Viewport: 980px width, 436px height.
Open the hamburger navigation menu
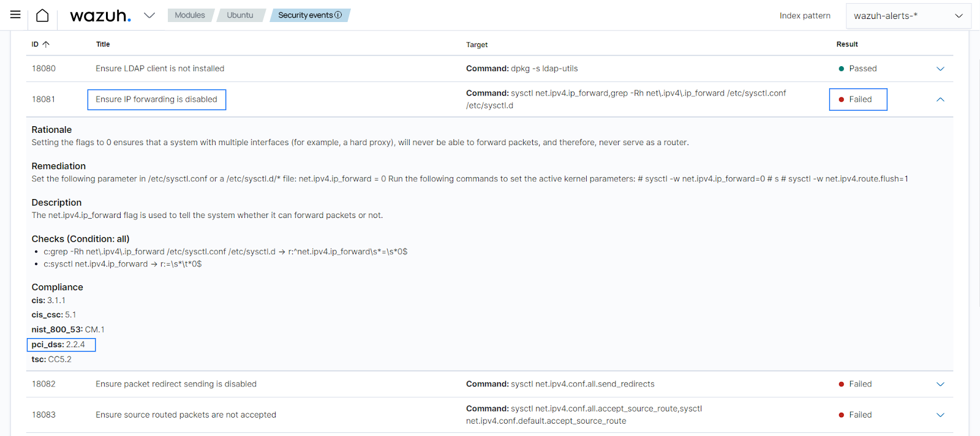point(15,15)
